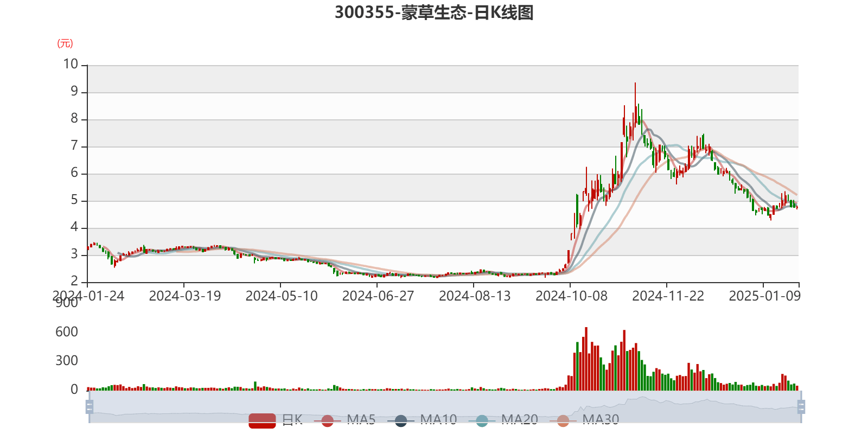Hide the MA10 series via its label
This screenshot has height=434, width=868.
coord(438,419)
